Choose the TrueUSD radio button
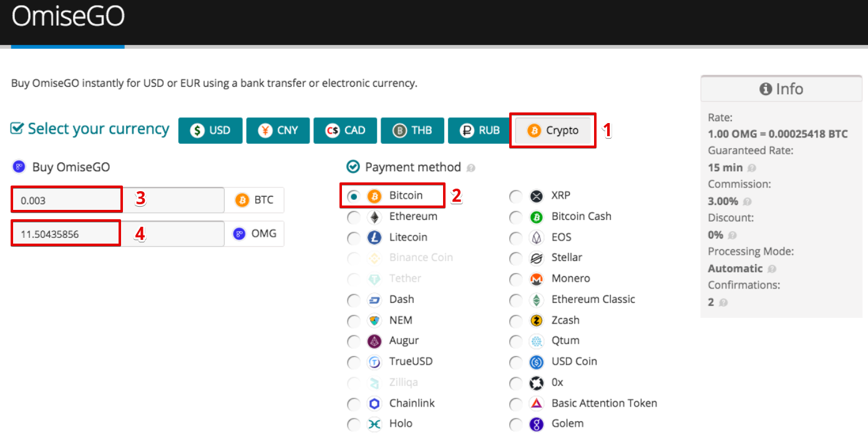Viewport: 868px width, 436px height. tap(354, 362)
